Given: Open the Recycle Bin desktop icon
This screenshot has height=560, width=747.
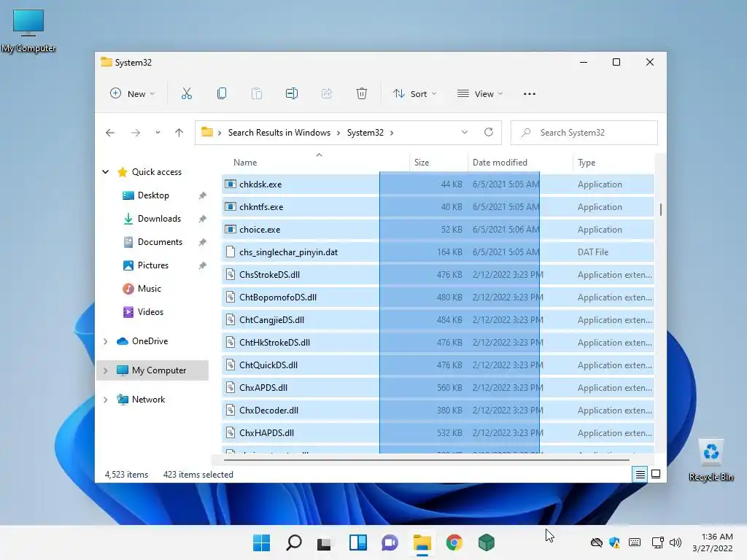Looking at the screenshot, I should pos(711,459).
